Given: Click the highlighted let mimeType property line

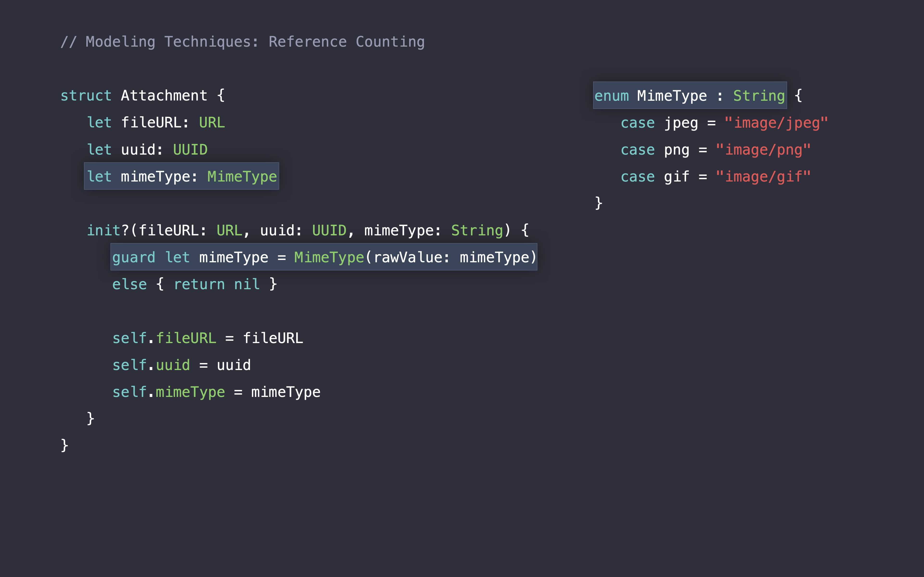Looking at the screenshot, I should 181,176.
